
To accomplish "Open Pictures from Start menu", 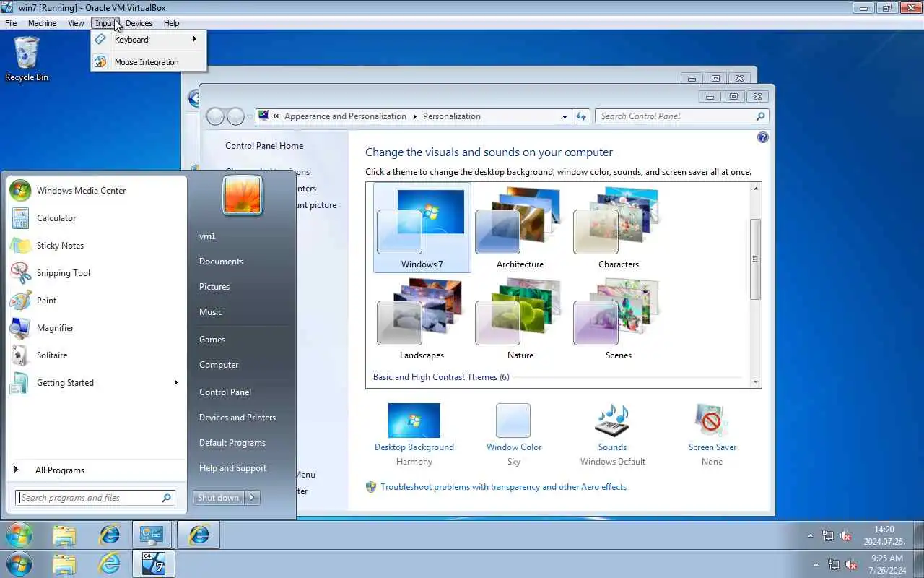I will [x=214, y=287].
